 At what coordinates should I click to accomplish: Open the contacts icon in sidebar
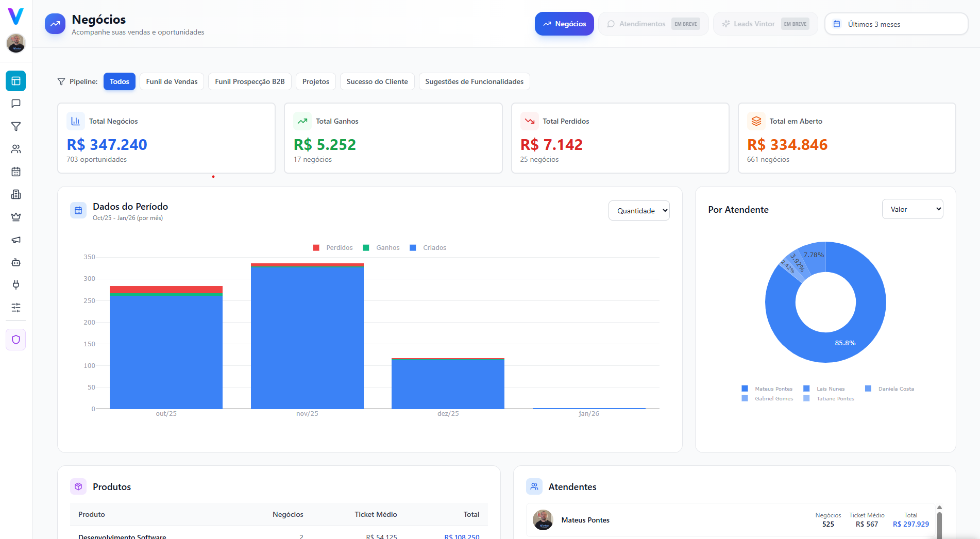click(x=16, y=149)
